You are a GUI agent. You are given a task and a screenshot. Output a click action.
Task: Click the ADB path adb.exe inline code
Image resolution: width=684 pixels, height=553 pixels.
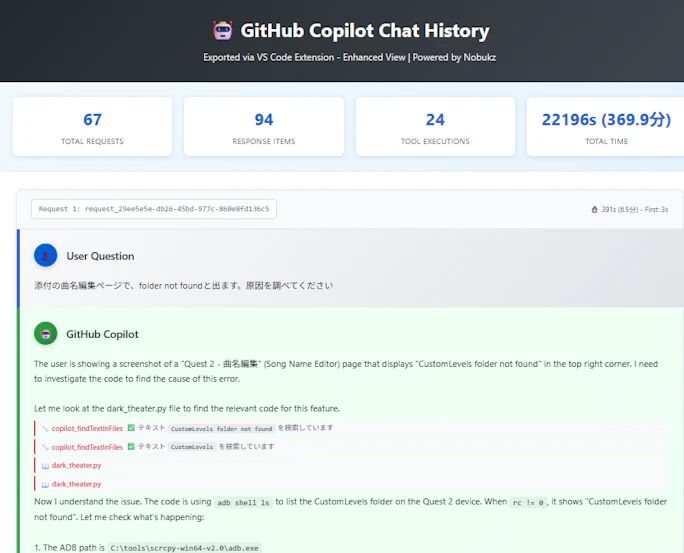185,548
